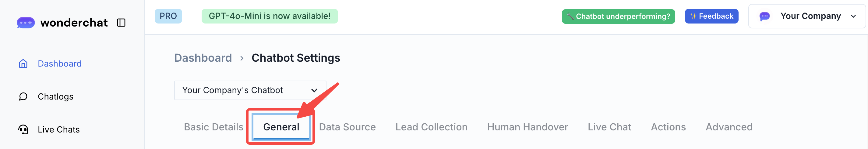Click the Chatbot underperforming? button
Image resolution: width=868 pixels, height=149 pixels.
(x=618, y=16)
